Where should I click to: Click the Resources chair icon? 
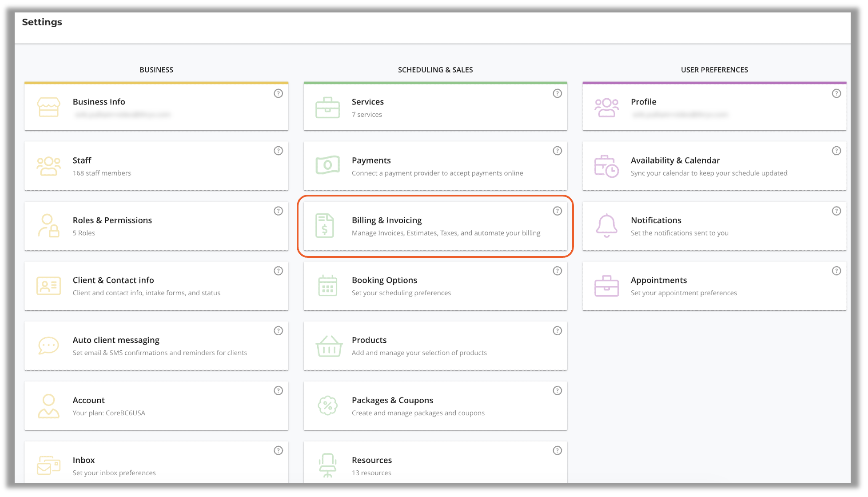pos(327,465)
